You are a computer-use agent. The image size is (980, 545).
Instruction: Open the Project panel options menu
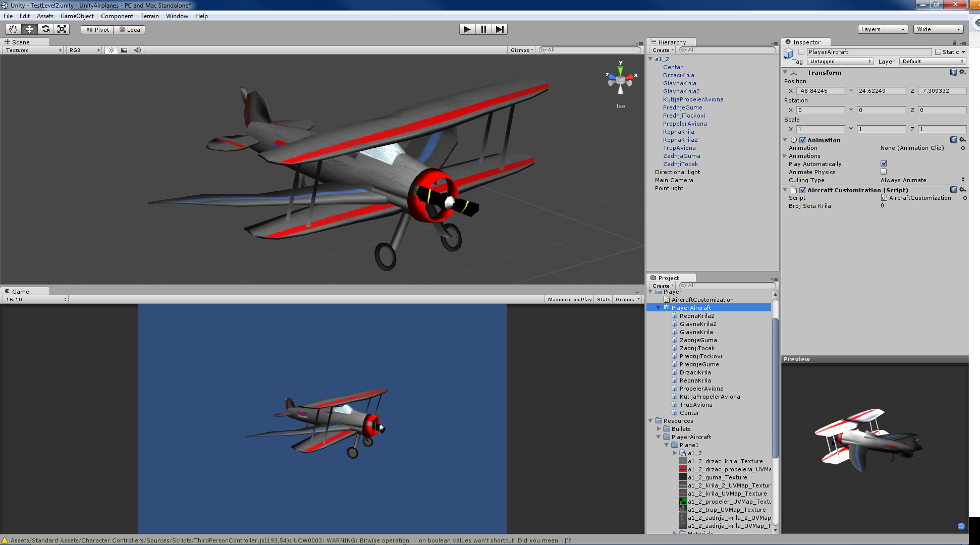click(x=774, y=279)
